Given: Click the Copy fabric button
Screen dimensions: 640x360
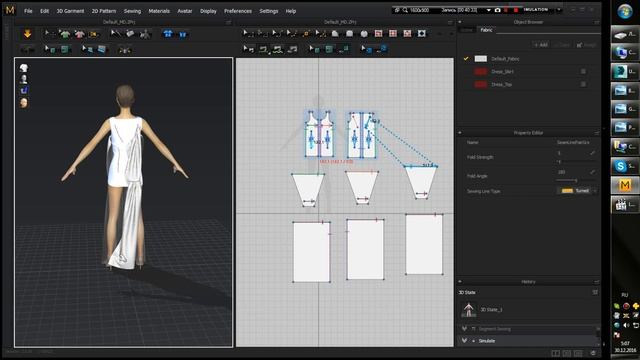Looking at the screenshot, I should click(562, 45).
